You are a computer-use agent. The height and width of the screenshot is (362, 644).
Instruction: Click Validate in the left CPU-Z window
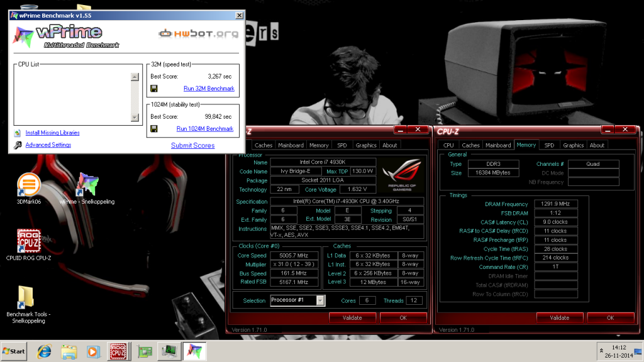(352, 317)
